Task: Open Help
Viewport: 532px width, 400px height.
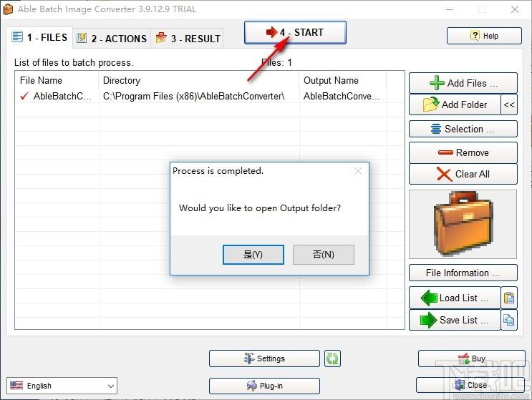Action: pos(484,36)
